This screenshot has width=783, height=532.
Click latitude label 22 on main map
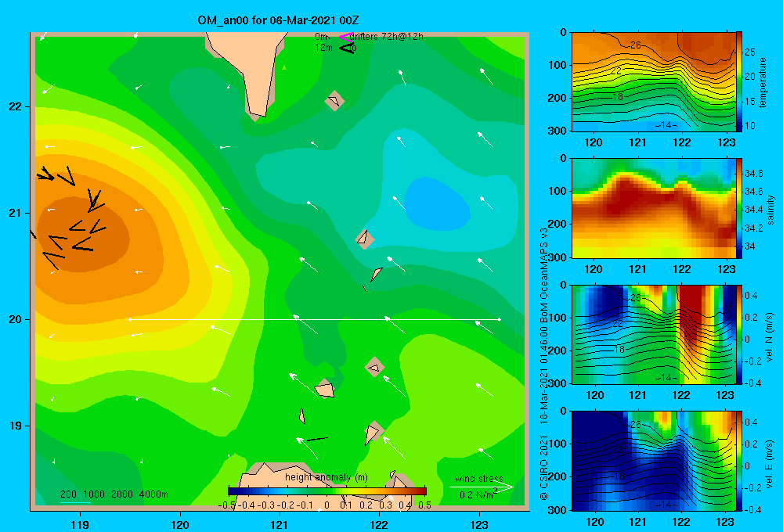click(16, 106)
